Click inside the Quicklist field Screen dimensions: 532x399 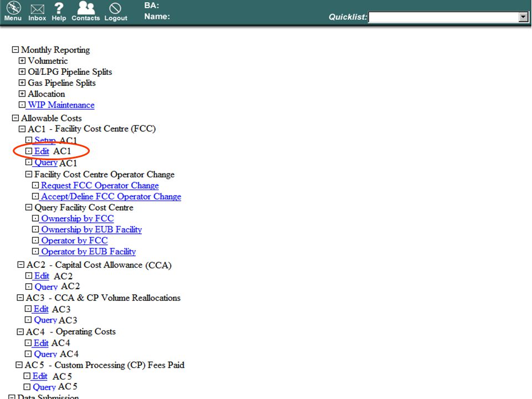point(444,17)
